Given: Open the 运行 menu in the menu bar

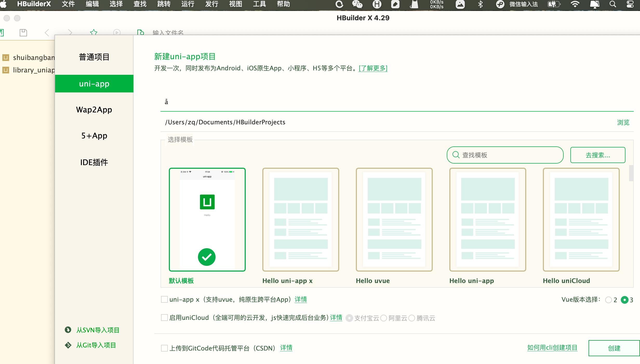Looking at the screenshot, I should coord(188,4).
